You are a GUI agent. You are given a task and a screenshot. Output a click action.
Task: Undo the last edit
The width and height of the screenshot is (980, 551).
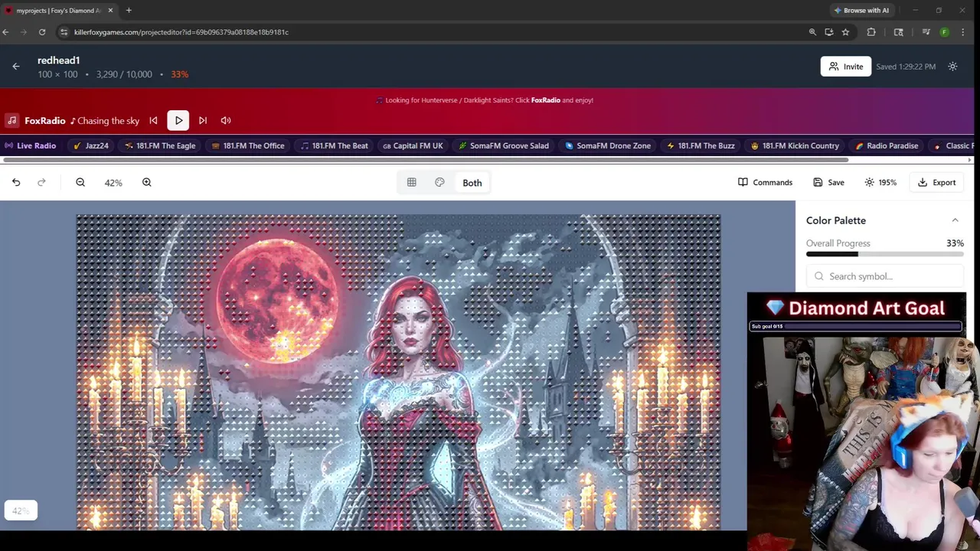coord(16,182)
